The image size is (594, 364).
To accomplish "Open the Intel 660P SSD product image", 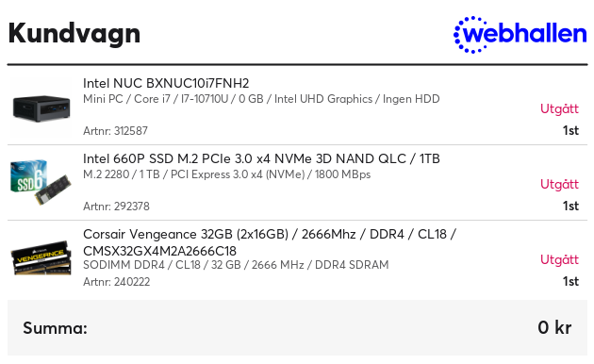I will [x=41, y=182].
